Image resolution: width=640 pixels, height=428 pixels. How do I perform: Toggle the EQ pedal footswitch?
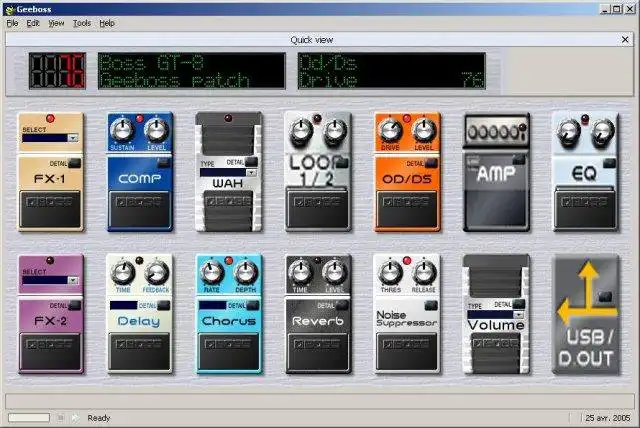pos(585,209)
